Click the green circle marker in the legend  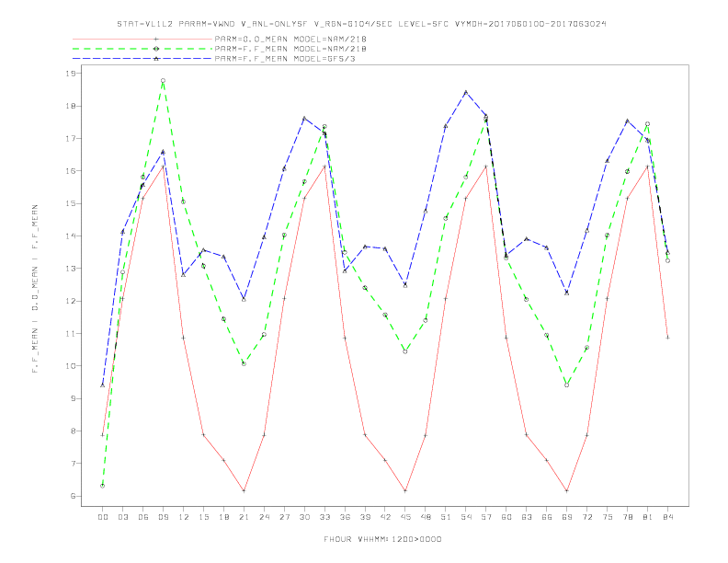[x=156, y=49]
